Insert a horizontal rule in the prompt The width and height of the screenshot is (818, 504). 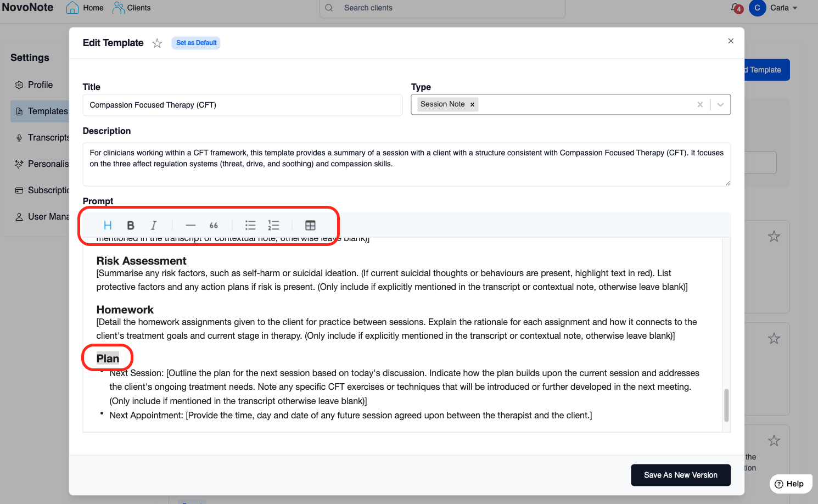[191, 225]
